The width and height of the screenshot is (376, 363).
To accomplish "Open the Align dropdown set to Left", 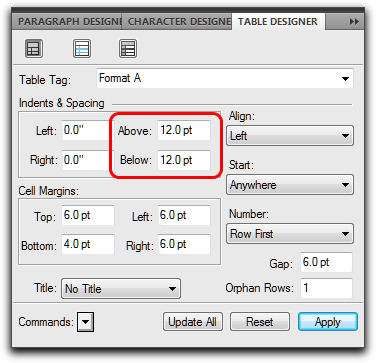I will pos(290,136).
